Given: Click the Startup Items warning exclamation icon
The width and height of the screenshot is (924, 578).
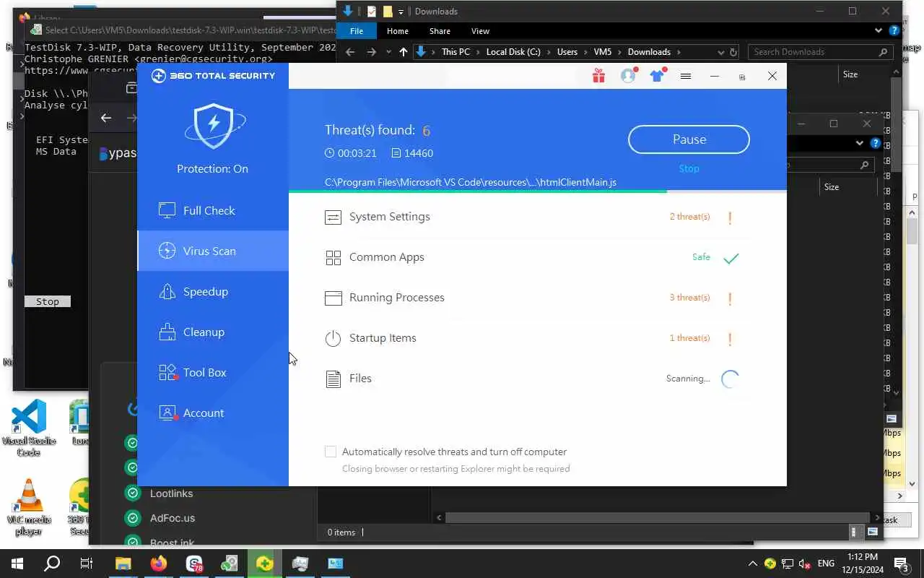Looking at the screenshot, I should (x=730, y=338).
